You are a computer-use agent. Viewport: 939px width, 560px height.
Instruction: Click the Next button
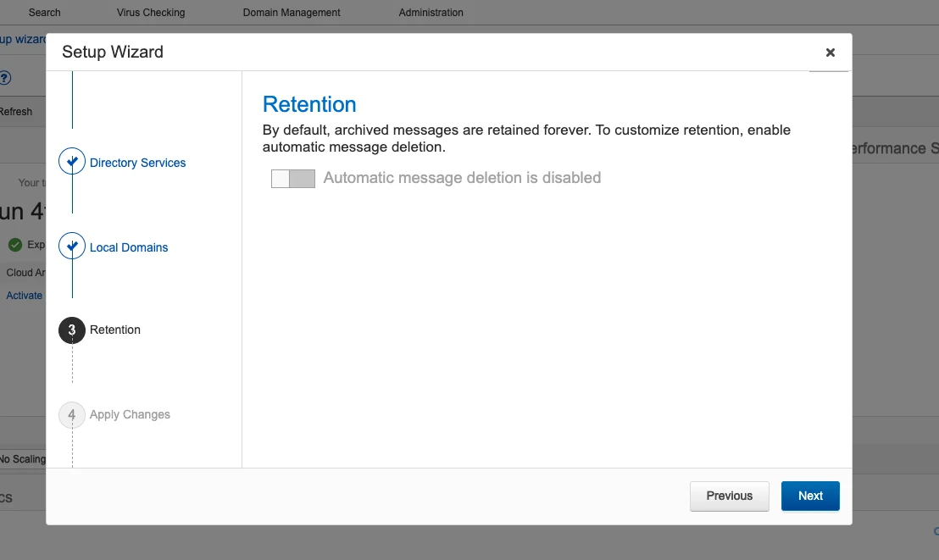click(810, 496)
